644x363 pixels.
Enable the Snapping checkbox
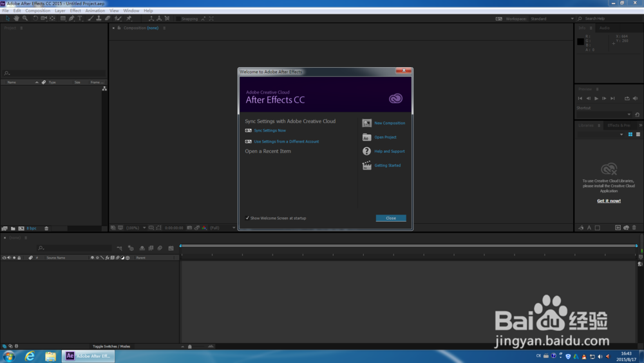(x=178, y=19)
